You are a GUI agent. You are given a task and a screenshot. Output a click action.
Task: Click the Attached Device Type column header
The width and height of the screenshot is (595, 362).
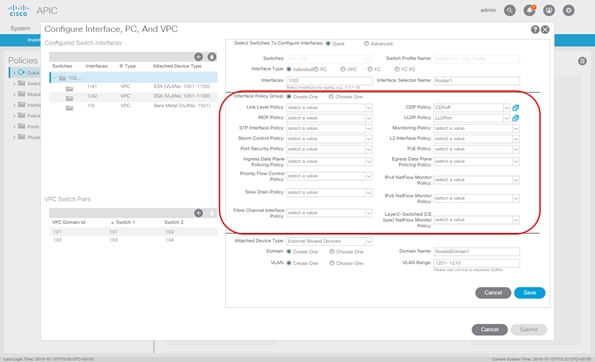[x=177, y=66]
